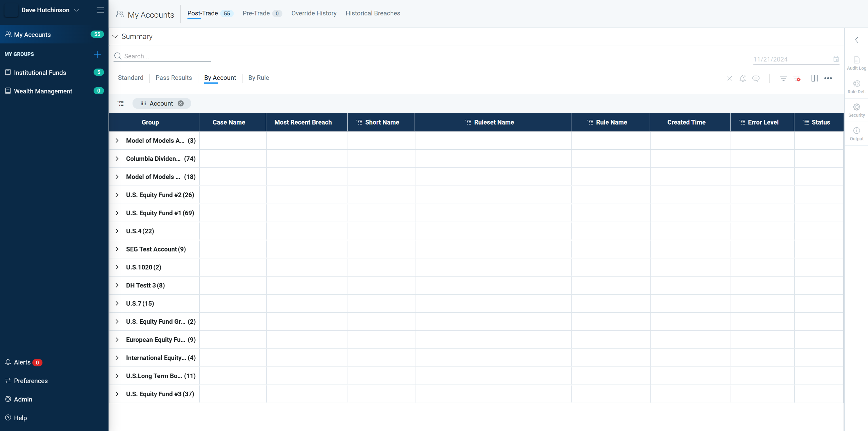Image resolution: width=868 pixels, height=431 pixels.
Task: Open the Audit Log panel
Action: coord(856,63)
